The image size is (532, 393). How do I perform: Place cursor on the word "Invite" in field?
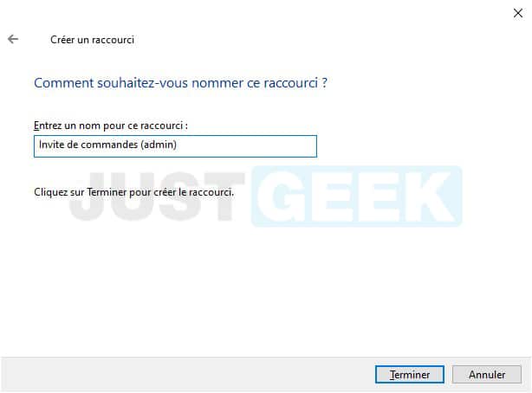[51, 145]
